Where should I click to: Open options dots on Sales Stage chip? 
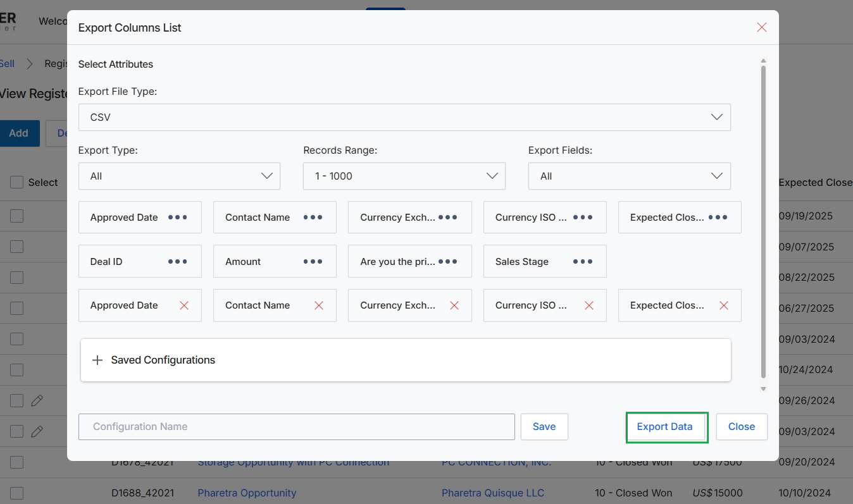pyautogui.click(x=583, y=261)
